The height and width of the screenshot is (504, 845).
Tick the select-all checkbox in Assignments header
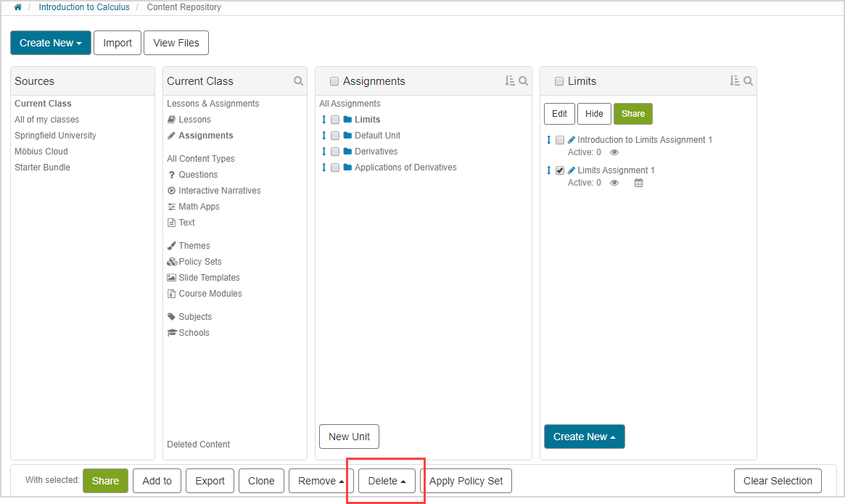point(334,81)
